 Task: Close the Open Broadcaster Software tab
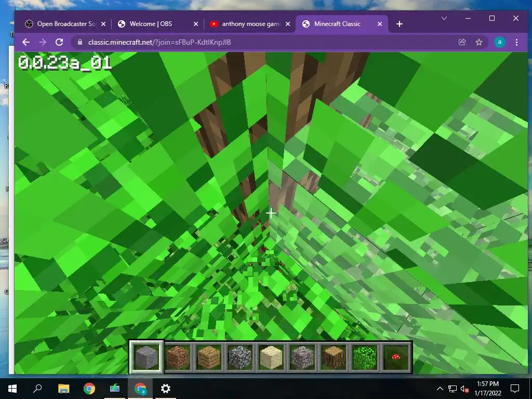[x=103, y=24]
